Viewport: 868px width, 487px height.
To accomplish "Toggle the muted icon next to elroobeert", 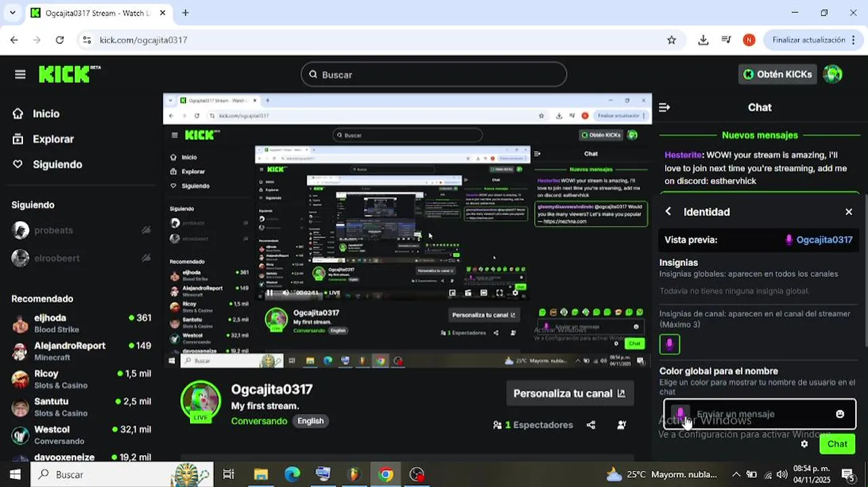I will click(145, 258).
